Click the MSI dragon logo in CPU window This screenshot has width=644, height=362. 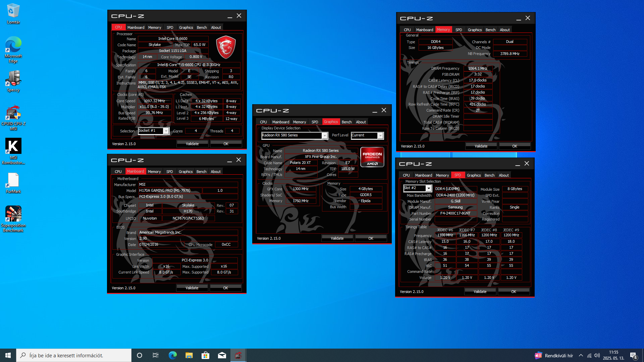point(226,47)
